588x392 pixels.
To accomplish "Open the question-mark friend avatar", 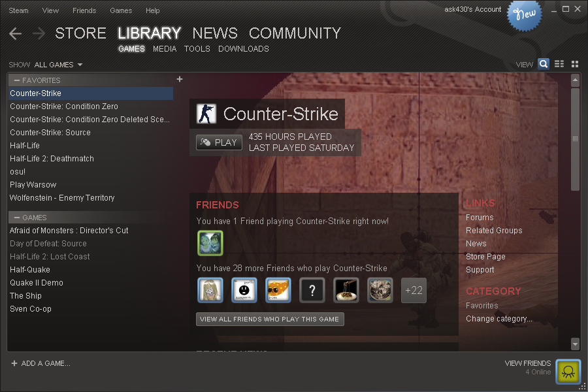I will tap(312, 290).
